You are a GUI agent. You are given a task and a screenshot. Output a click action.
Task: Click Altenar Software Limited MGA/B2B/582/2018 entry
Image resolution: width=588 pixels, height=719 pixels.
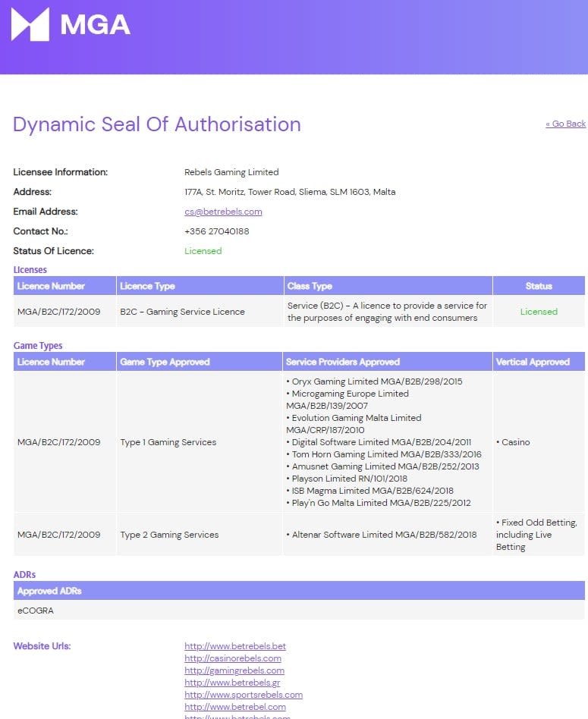pos(382,535)
